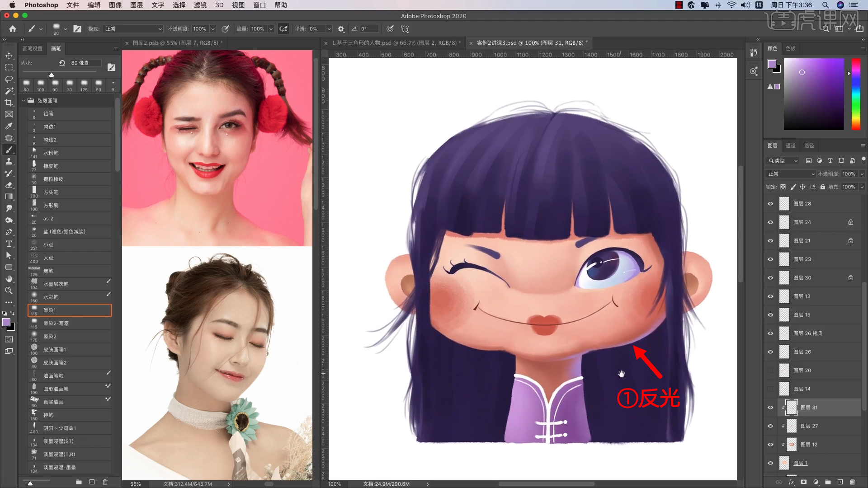This screenshot has height=488, width=868.
Task: Toggle airbrush build-up mode
Action: tap(283, 28)
